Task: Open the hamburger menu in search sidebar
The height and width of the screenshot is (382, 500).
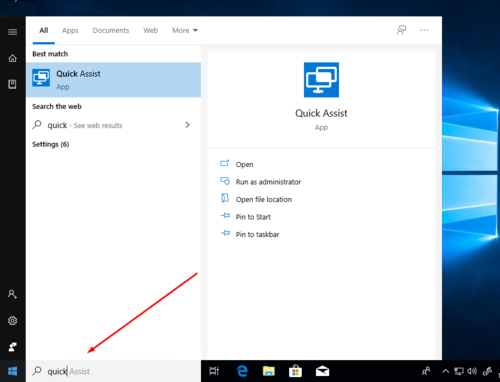Action: coord(12,32)
